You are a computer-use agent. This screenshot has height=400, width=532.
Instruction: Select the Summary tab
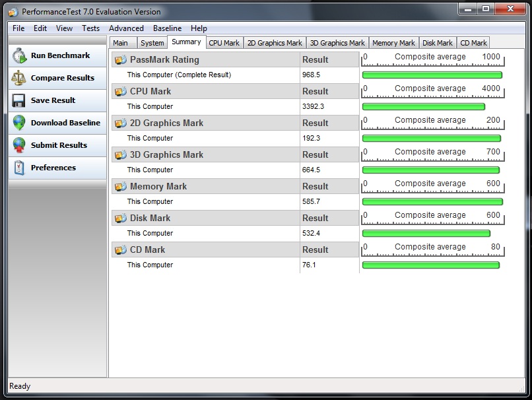186,42
